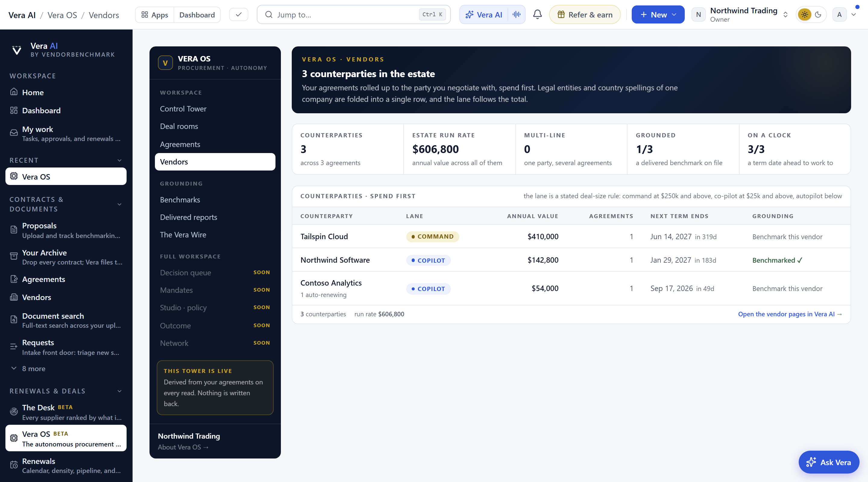
Task: Click the Jump to search field
Action: pyautogui.click(x=354, y=14)
